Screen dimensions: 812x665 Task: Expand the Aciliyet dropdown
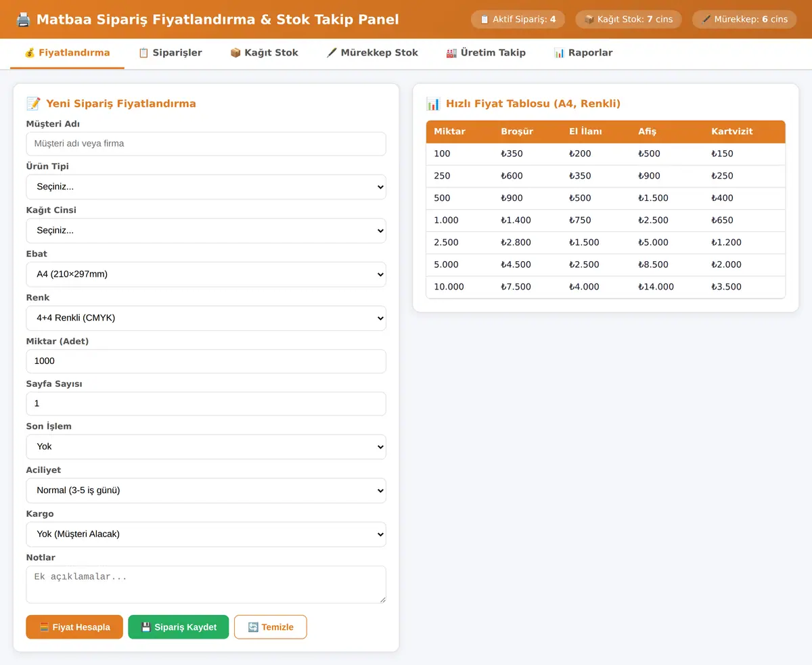point(206,490)
